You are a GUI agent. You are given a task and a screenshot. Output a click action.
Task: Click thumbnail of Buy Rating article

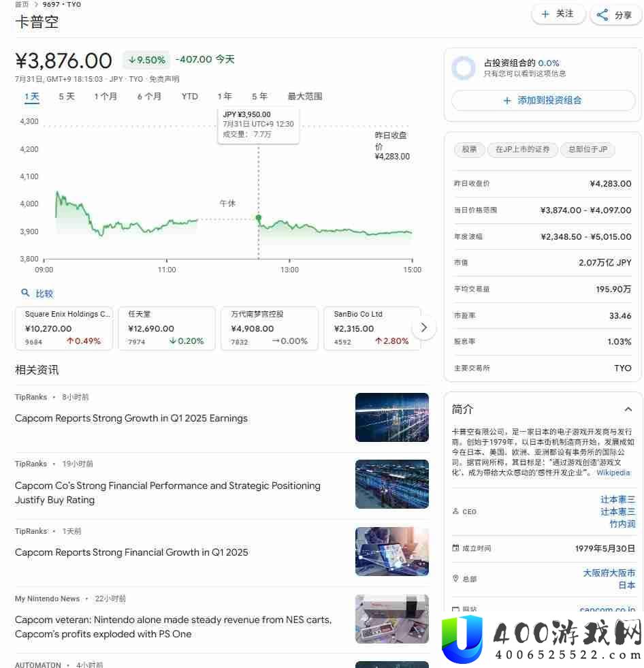[392, 484]
